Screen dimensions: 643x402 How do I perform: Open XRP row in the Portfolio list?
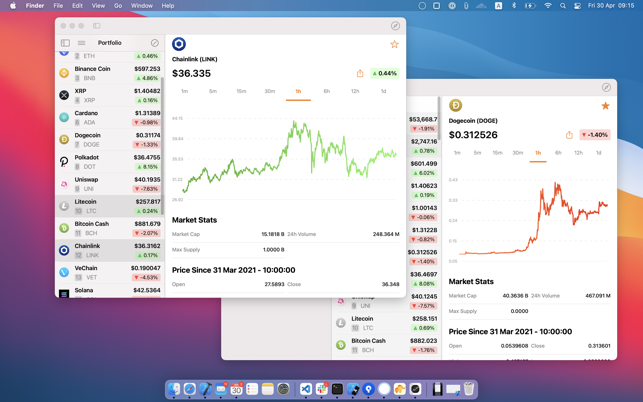click(110, 96)
